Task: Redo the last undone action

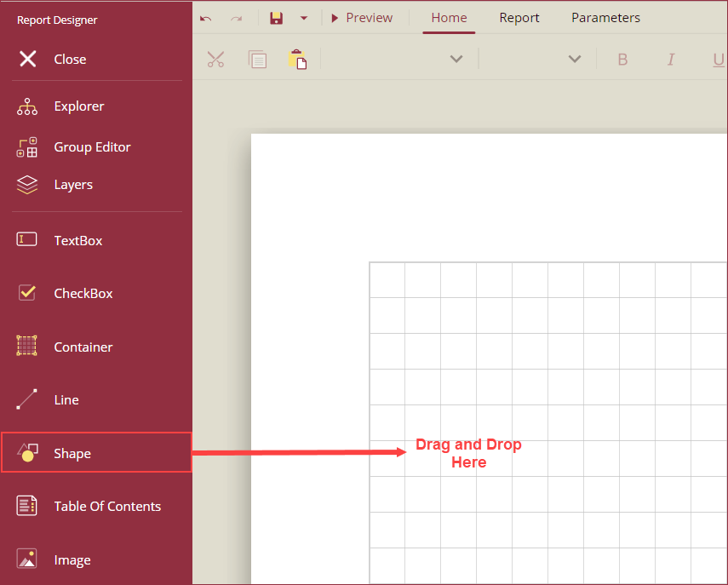Action: [237, 19]
